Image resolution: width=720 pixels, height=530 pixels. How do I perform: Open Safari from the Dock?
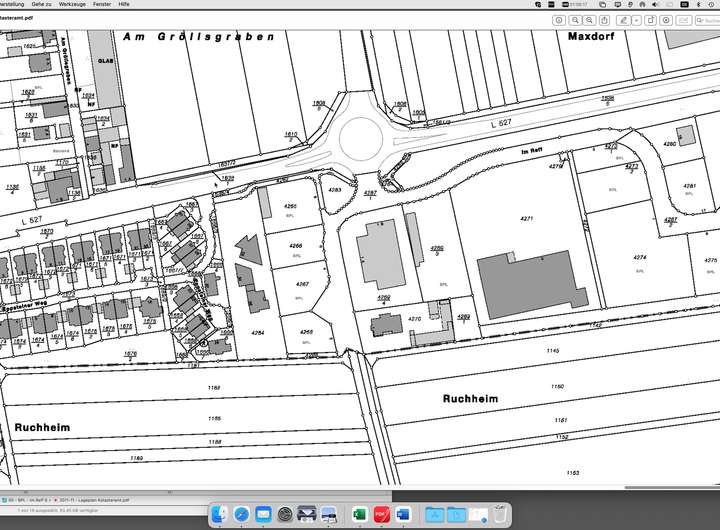[241, 514]
